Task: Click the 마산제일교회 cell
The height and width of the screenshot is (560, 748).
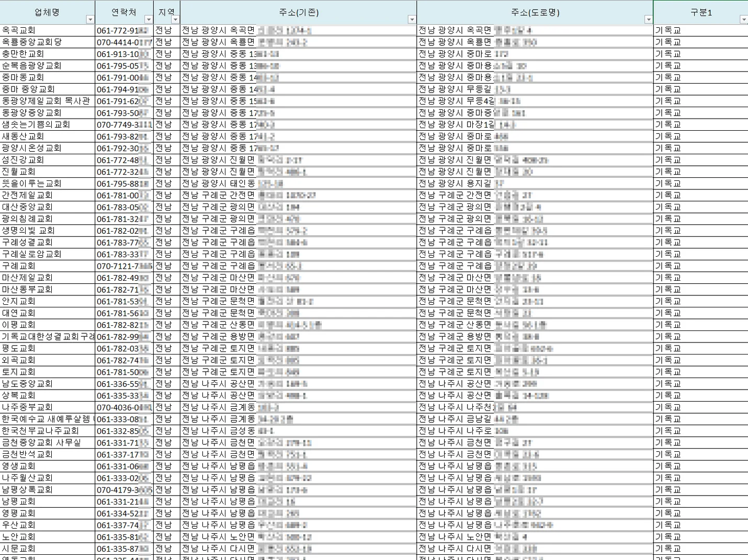Action: (48, 278)
